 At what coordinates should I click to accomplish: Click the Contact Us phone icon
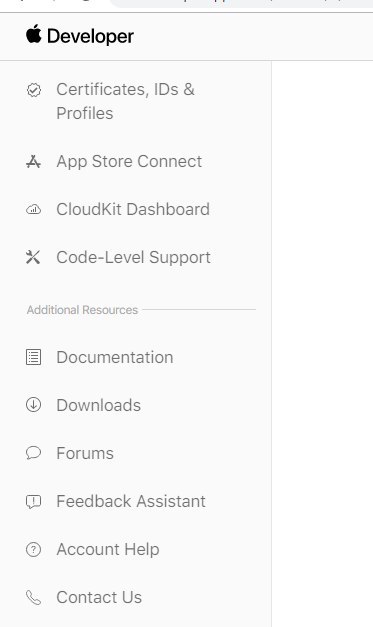click(x=34, y=598)
